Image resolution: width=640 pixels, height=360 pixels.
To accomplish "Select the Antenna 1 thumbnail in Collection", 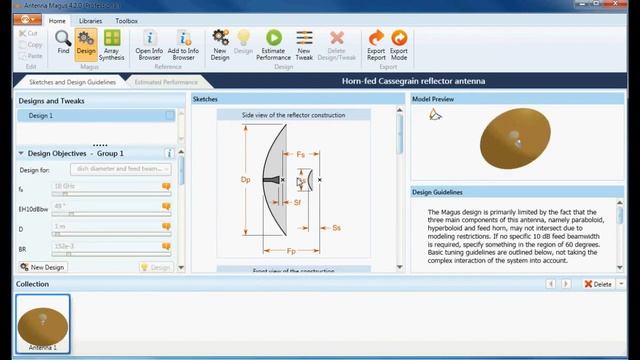I will pyautogui.click(x=43, y=324).
